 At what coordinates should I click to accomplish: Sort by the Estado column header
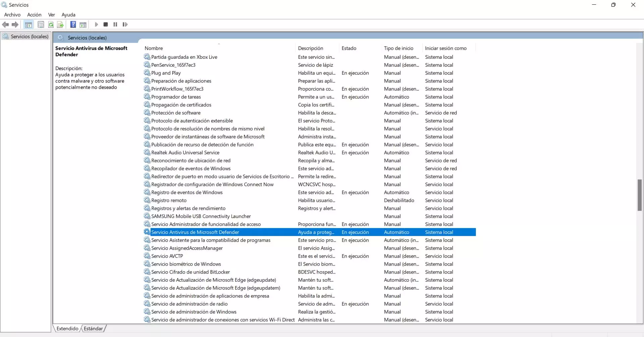[349, 48]
